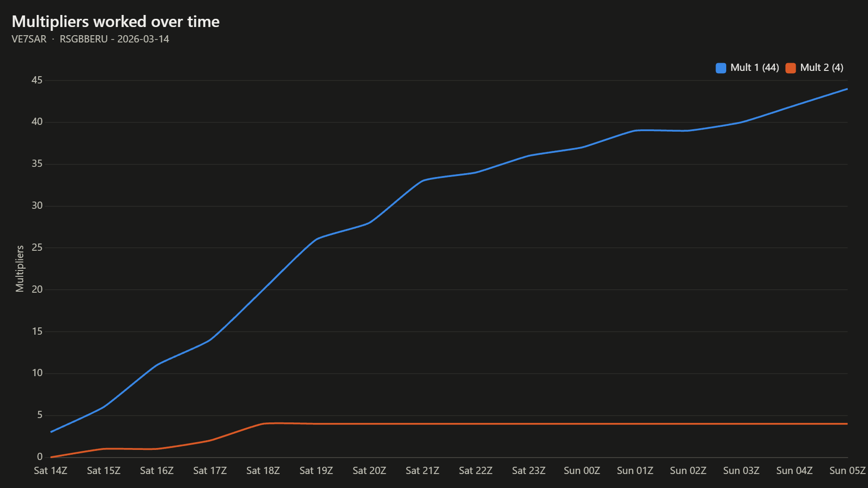The image size is (868, 488).
Task: Click the 'Sat 16Z' x-axis label
Action: pyautogui.click(x=157, y=471)
